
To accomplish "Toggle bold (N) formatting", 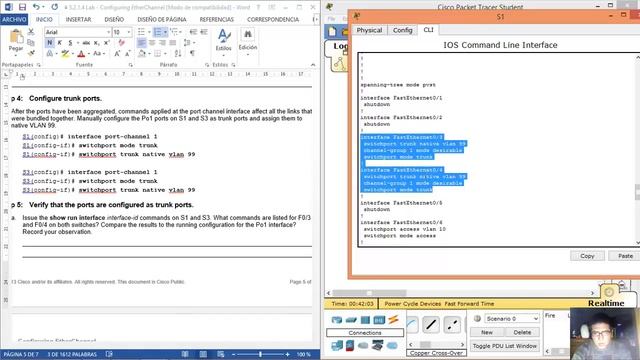I will (49, 42).
